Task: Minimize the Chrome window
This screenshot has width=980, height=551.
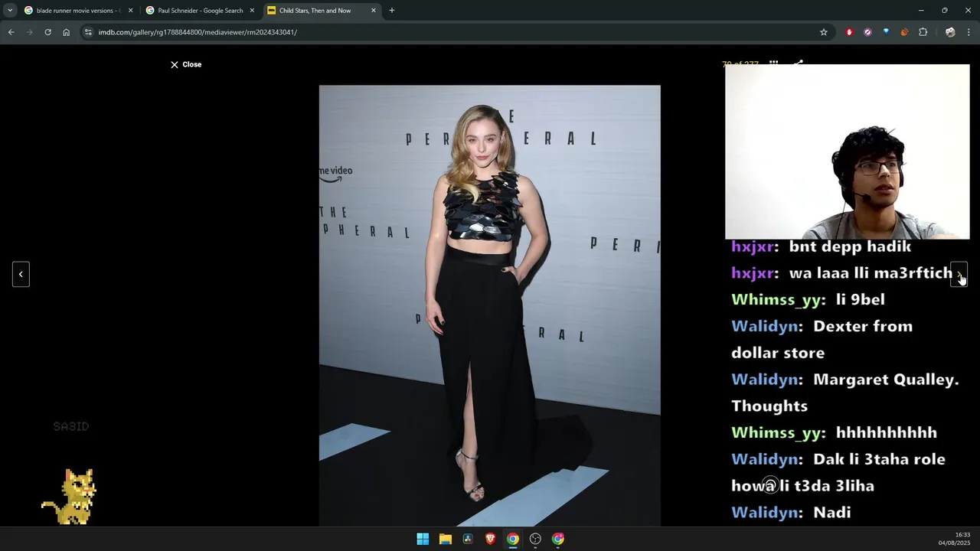Action: pyautogui.click(x=921, y=11)
